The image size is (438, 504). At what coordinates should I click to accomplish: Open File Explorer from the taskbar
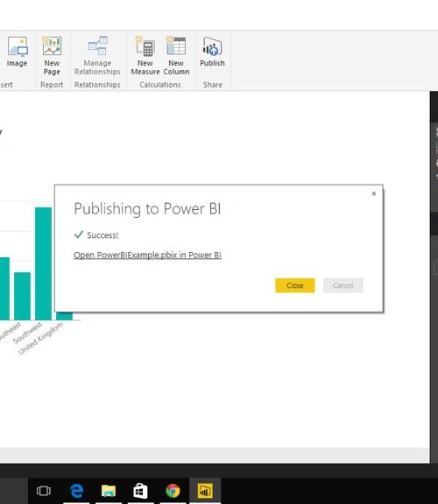(109, 491)
